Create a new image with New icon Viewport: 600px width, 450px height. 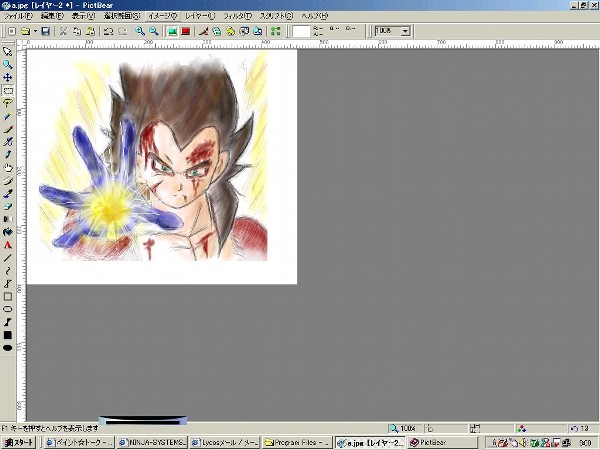pos(11,31)
